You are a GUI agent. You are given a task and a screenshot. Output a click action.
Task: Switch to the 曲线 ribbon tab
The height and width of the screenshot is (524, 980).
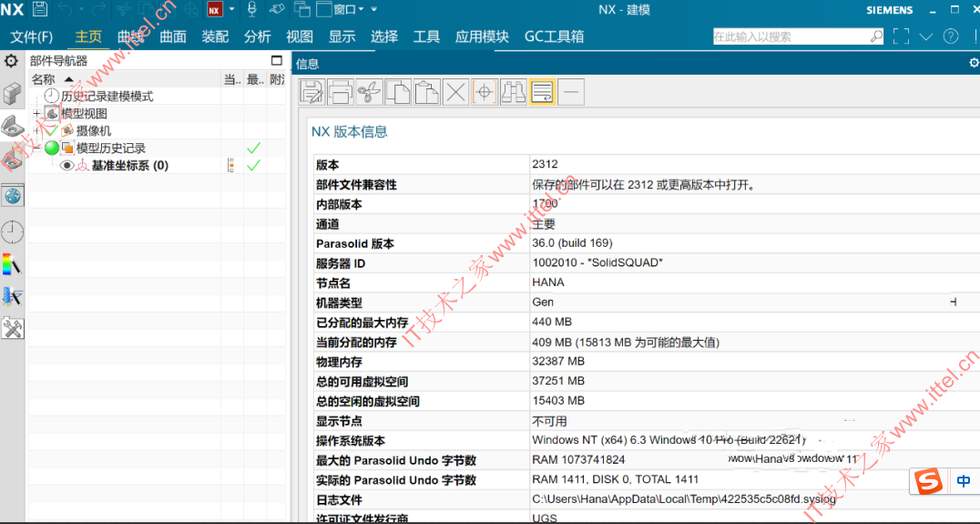click(x=130, y=36)
